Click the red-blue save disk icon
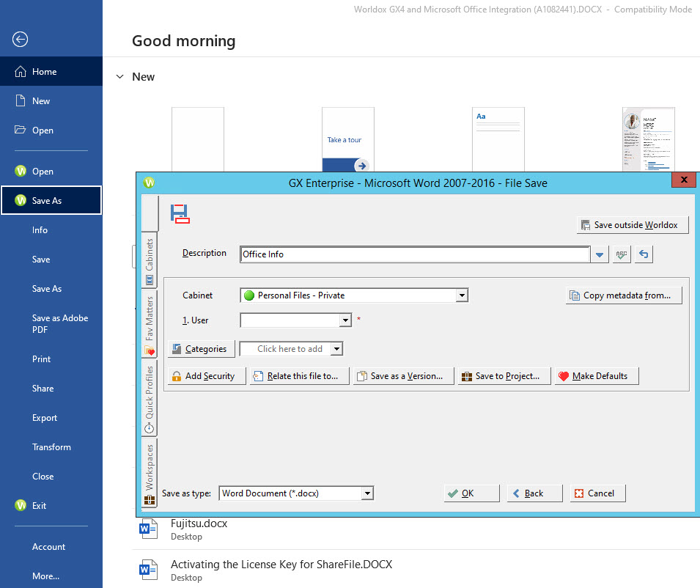This screenshot has height=588, width=700. click(x=180, y=213)
